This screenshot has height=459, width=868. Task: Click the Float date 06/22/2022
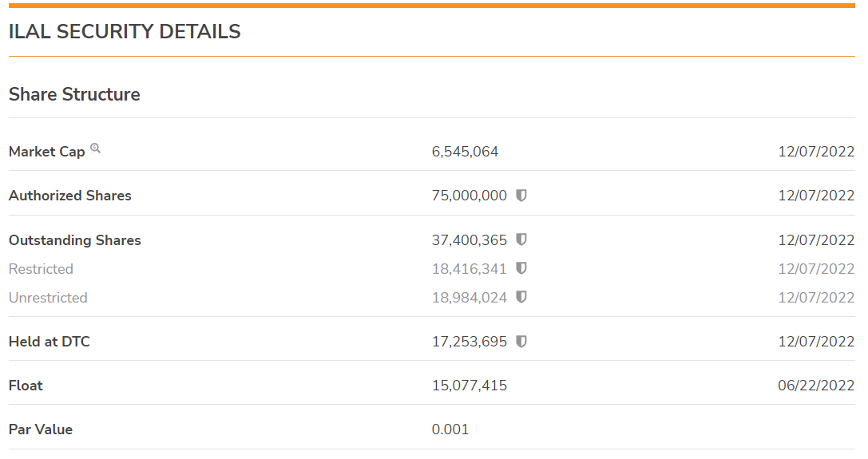coord(816,386)
